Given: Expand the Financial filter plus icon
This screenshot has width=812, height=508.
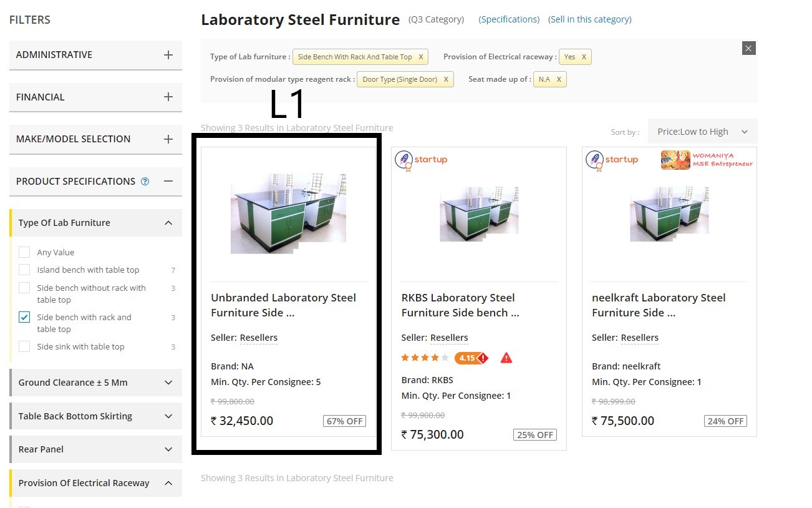Looking at the screenshot, I should pyautogui.click(x=168, y=97).
